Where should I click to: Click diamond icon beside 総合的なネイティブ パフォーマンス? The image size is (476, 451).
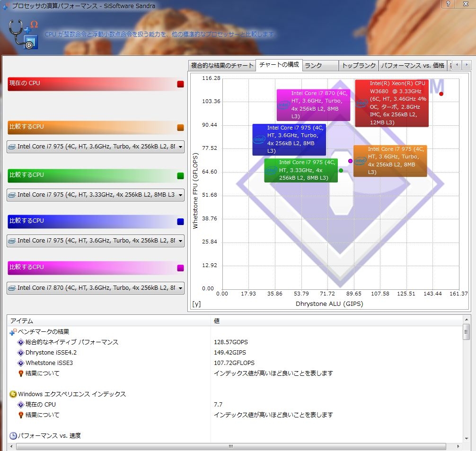21,342
